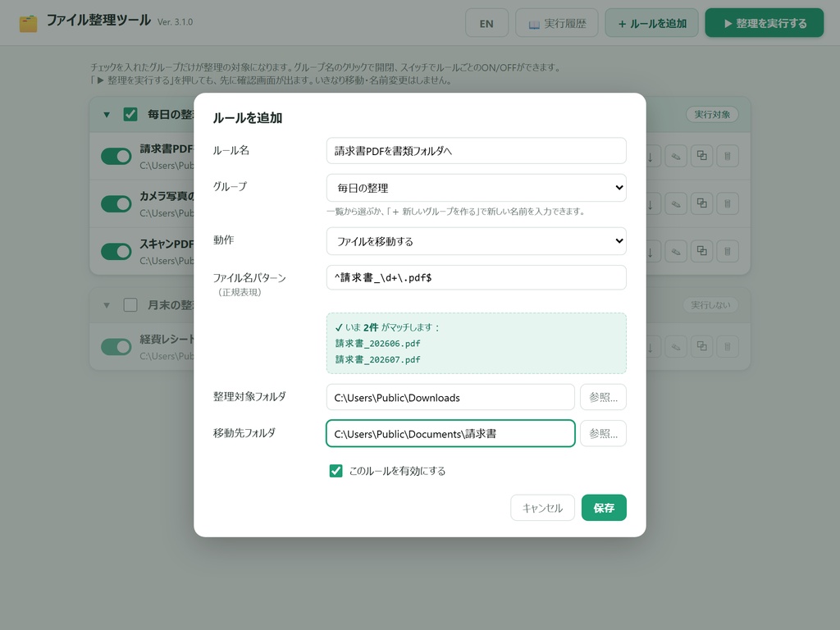
Task: Open the グループ dropdown showing 毎日の整理
Action: (477, 188)
